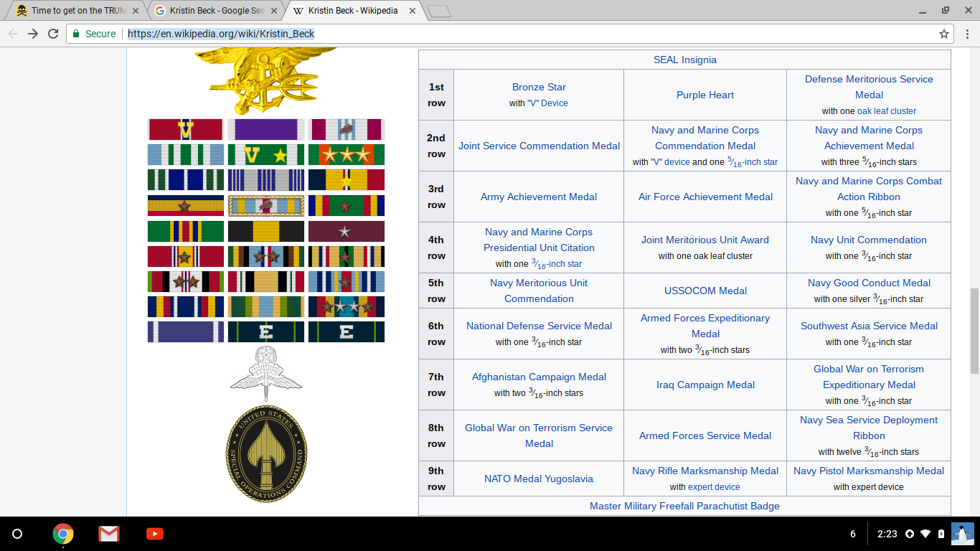The height and width of the screenshot is (551, 980).
Task: Open the Bronze Star link
Action: (539, 87)
